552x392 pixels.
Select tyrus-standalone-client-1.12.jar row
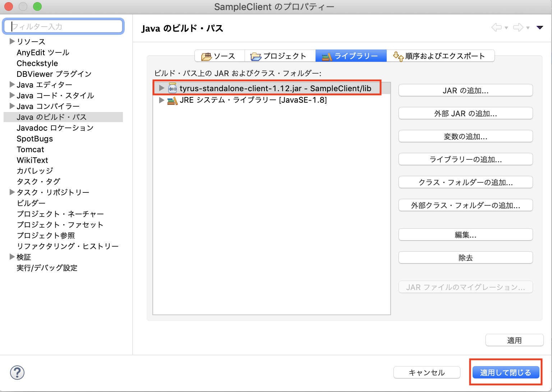(272, 88)
